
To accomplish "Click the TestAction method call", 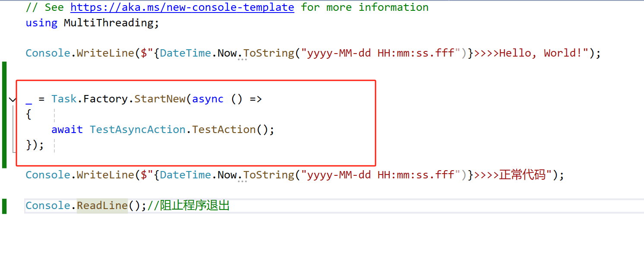I will (x=224, y=130).
